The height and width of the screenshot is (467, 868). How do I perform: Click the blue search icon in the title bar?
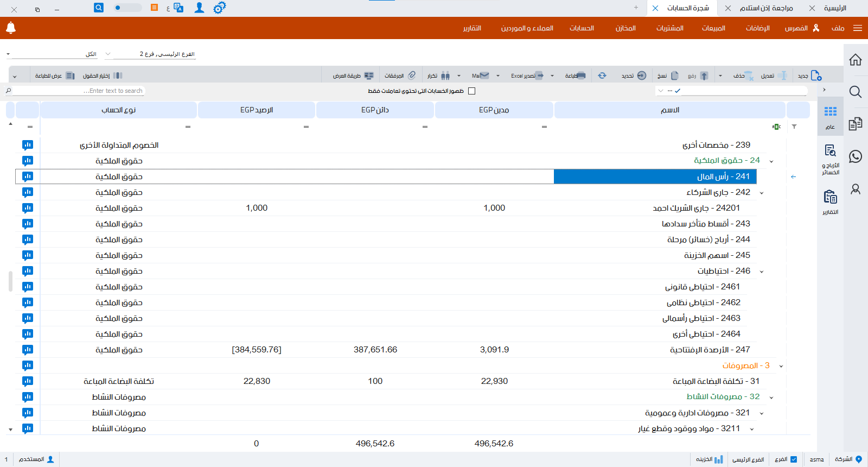click(98, 8)
